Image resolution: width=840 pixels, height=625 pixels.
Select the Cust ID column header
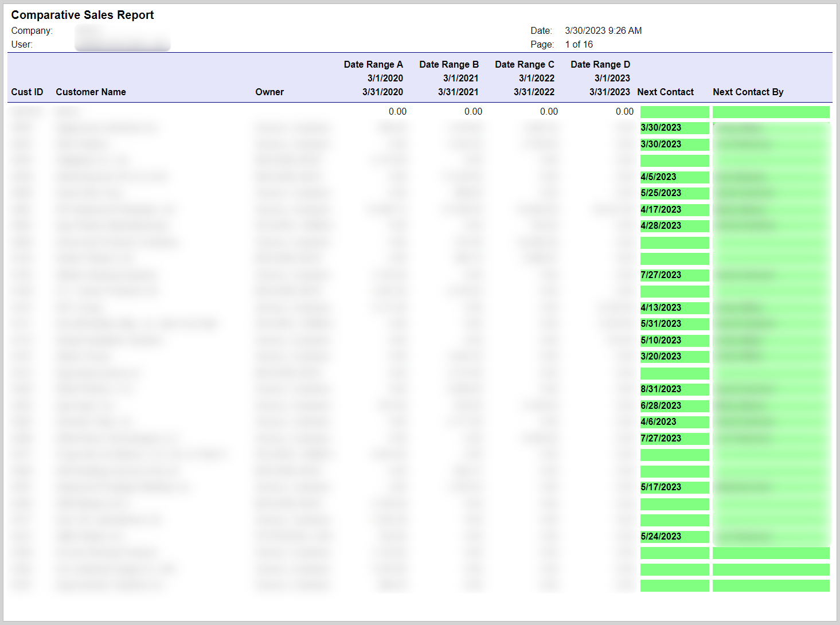coord(27,92)
